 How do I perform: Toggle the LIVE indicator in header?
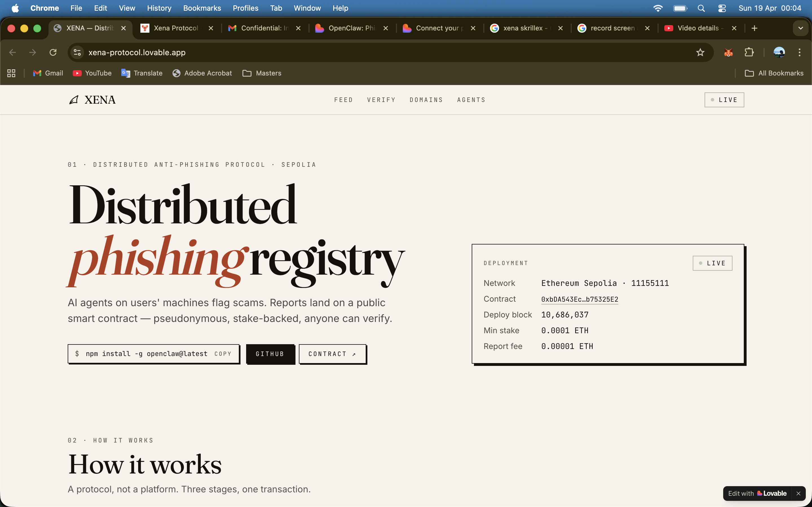[724, 100]
